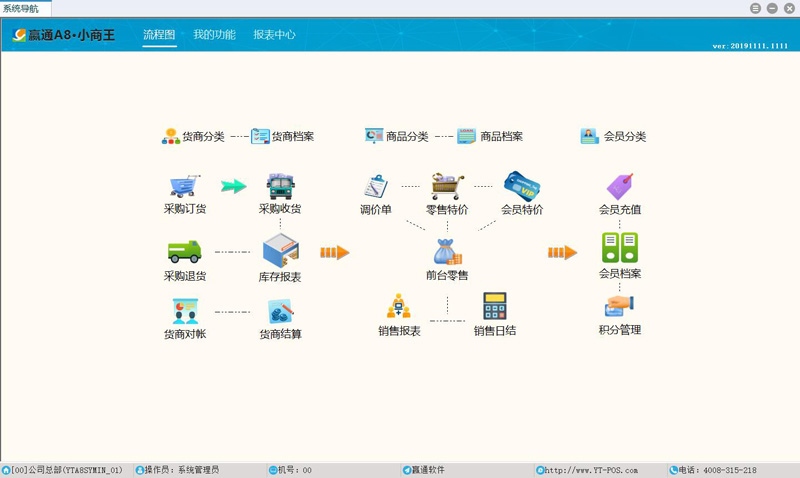Switch to the 报表中心 tab
Image resolution: width=800 pixels, height=478 pixels.
point(274,35)
